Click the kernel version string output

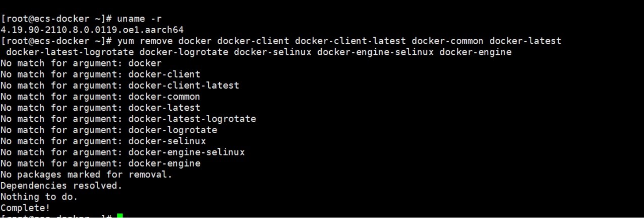[92, 30]
